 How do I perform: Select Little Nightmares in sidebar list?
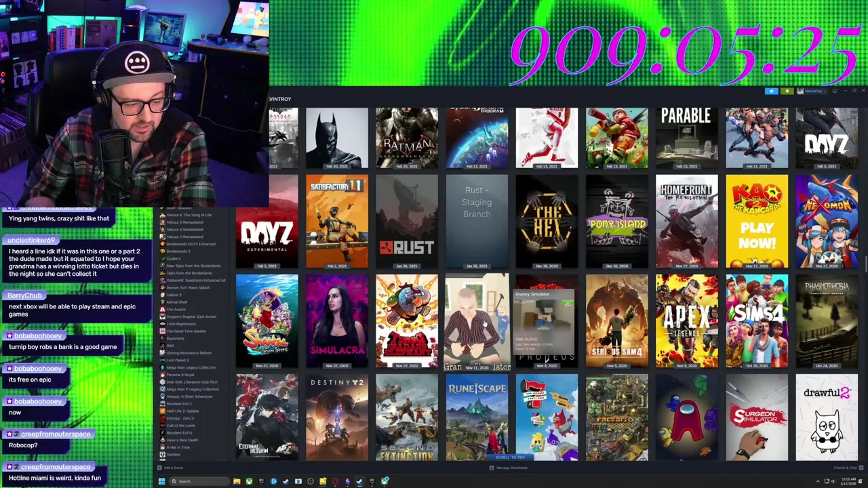(x=181, y=324)
